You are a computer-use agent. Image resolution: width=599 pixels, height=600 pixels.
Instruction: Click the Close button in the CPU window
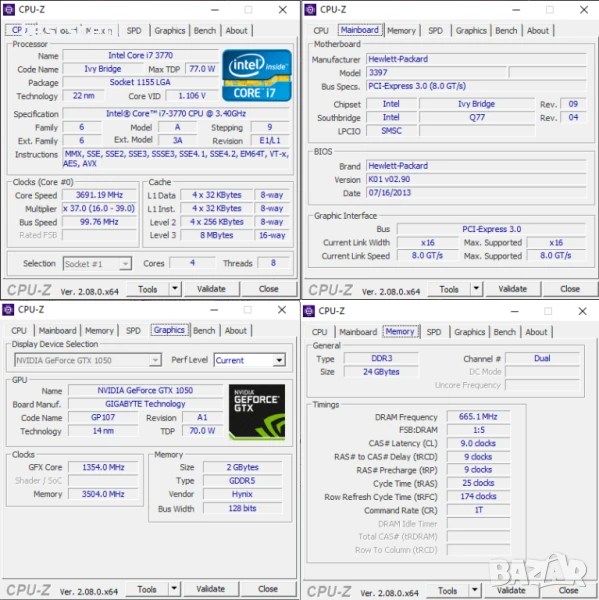coord(269,289)
